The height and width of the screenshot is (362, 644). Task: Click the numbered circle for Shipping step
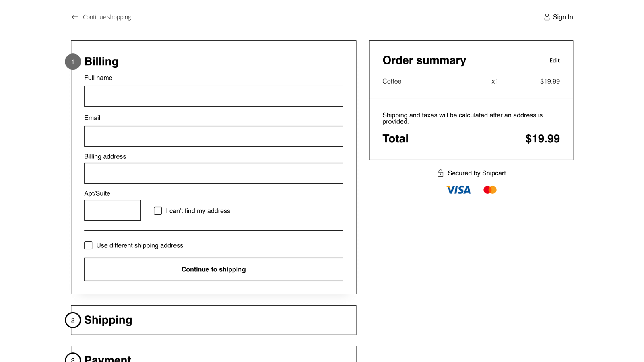click(x=73, y=320)
